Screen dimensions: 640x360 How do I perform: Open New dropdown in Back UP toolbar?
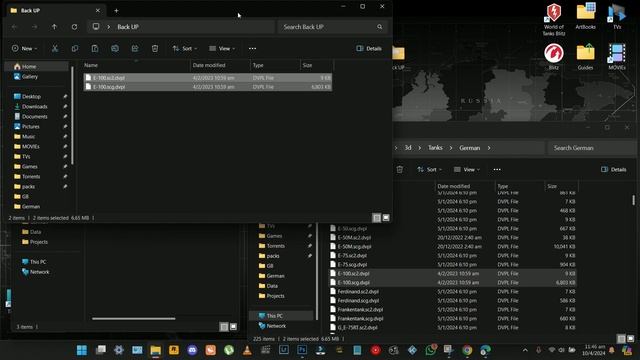click(24, 49)
